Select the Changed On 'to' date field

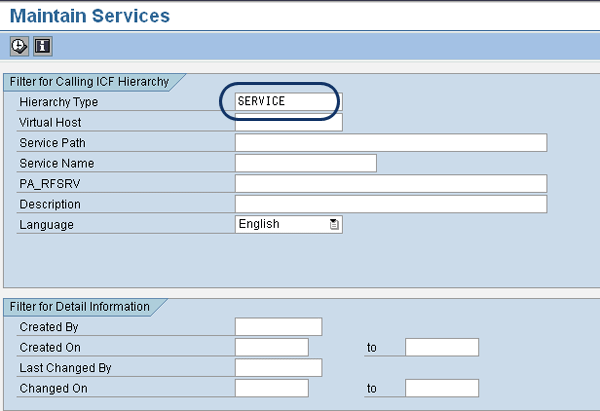(441, 388)
